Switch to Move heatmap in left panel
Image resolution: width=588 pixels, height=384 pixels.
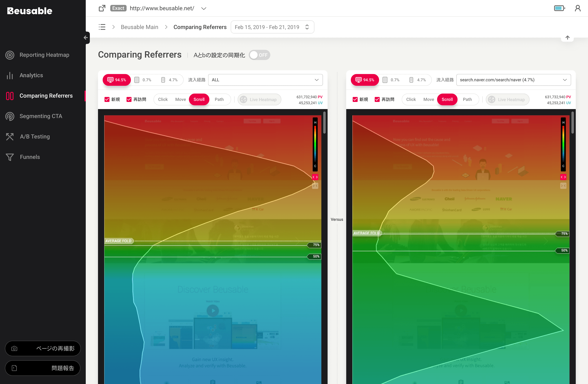click(180, 99)
